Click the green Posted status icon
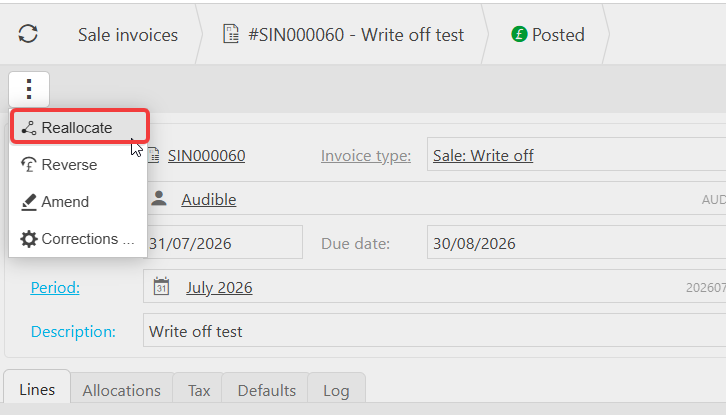The height and width of the screenshot is (415, 726). (x=519, y=34)
